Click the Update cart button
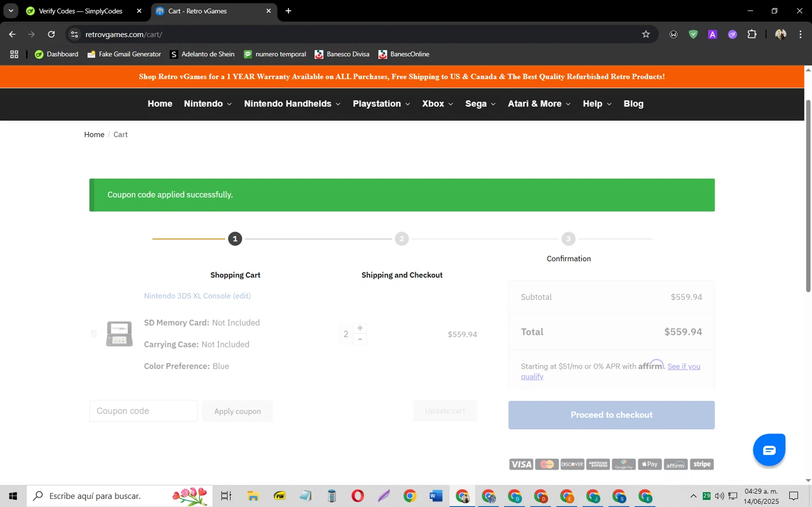Image resolution: width=812 pixels, height=507 pixels. tap(445, 411)
